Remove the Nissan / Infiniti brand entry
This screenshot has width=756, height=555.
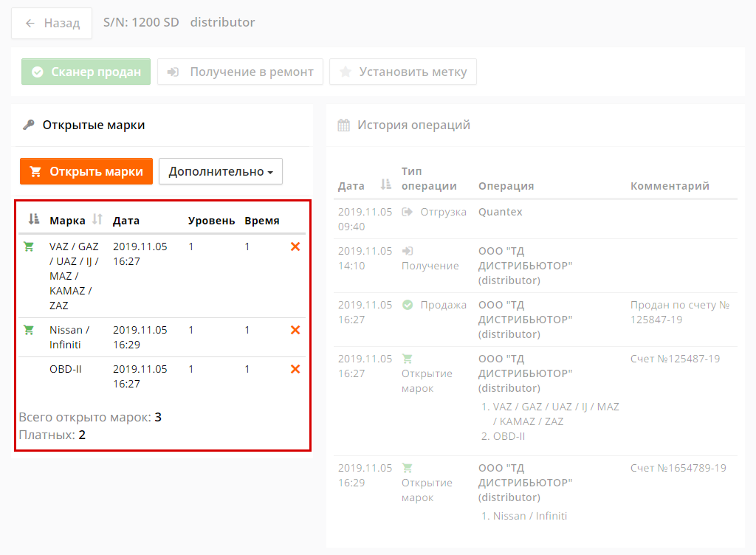(295, 330)
